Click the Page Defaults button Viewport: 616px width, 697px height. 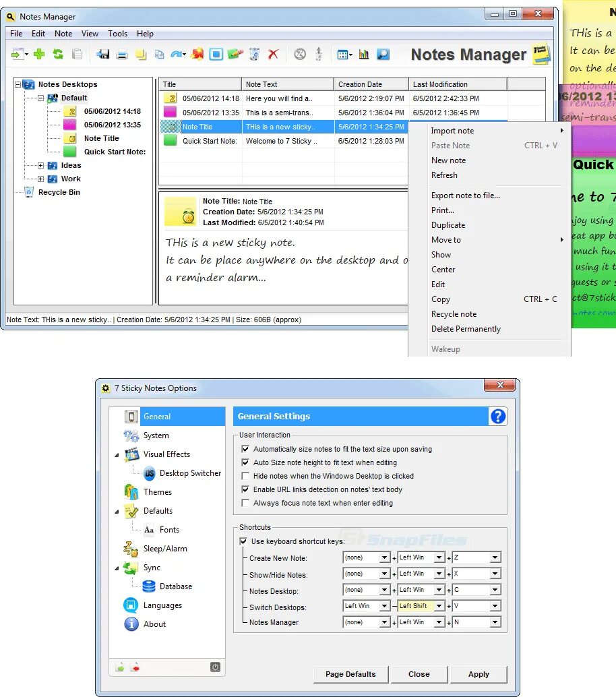[350, 674]
